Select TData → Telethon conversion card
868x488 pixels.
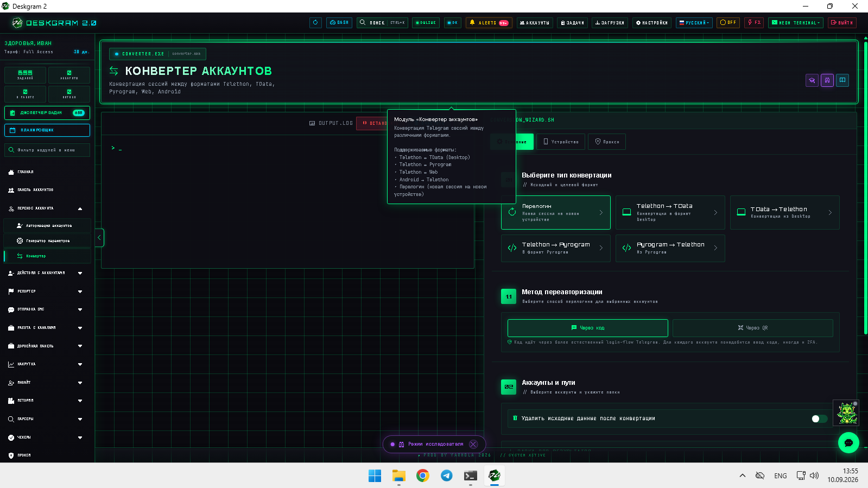point(785,212)
